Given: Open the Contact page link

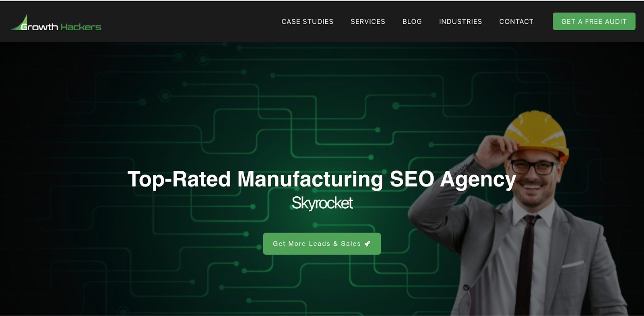Looking at the screenshot, I should (516, 21).
